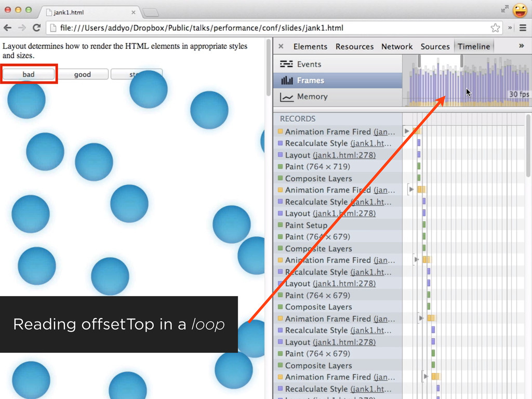Open the Chrome hamburger menu
Viewport: 532px width, 399px height.
pos(522,28)
